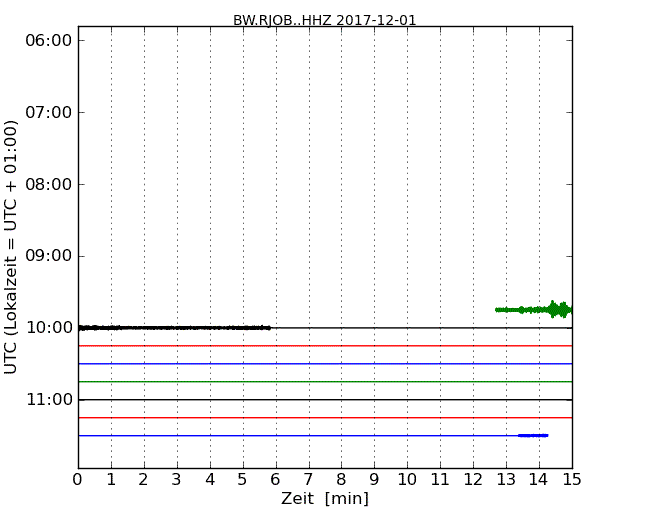Click the 11:00 y-axis label

click(49, 400)
